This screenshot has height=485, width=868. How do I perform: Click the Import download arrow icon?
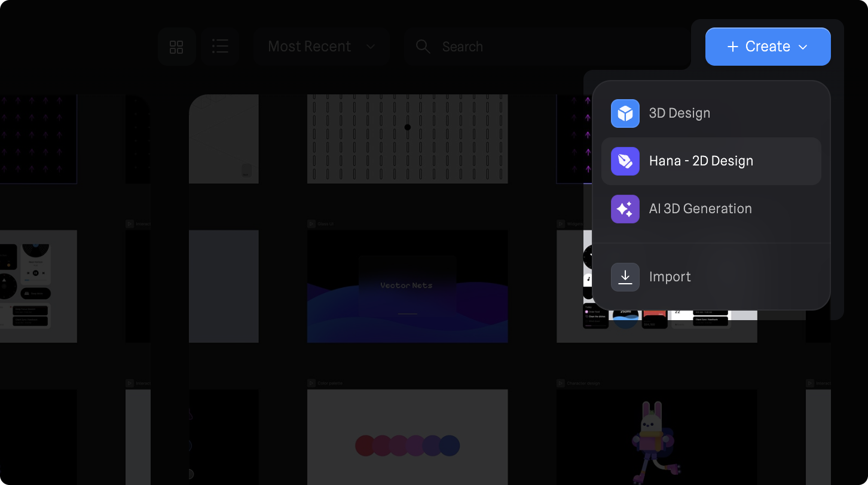625,277
